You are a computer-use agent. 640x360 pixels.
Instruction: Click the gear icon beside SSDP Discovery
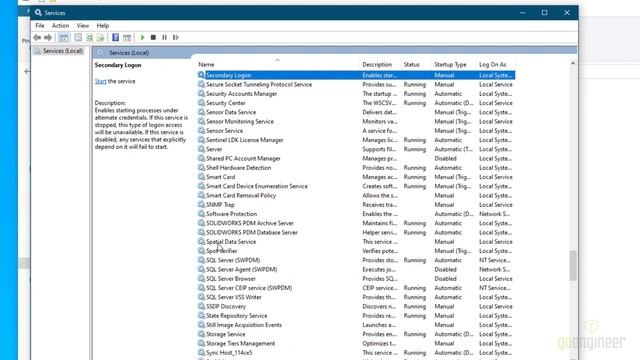(x=201, y=306)
